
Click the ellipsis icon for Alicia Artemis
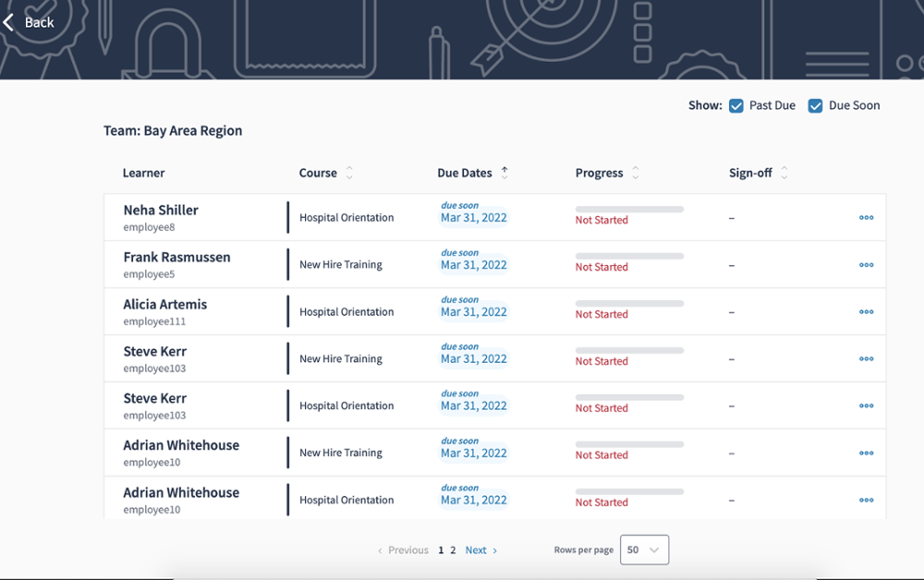click(x=866, y=312)
